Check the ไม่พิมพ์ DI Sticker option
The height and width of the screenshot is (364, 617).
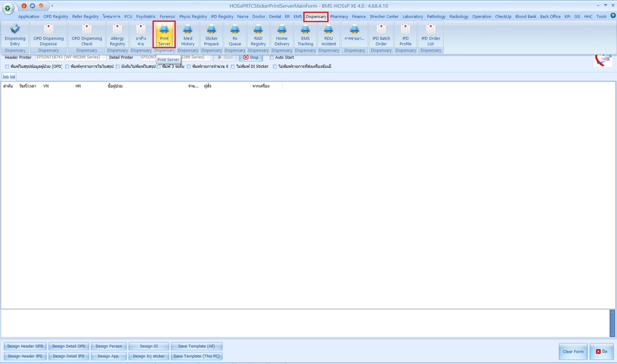pos(233,67)
